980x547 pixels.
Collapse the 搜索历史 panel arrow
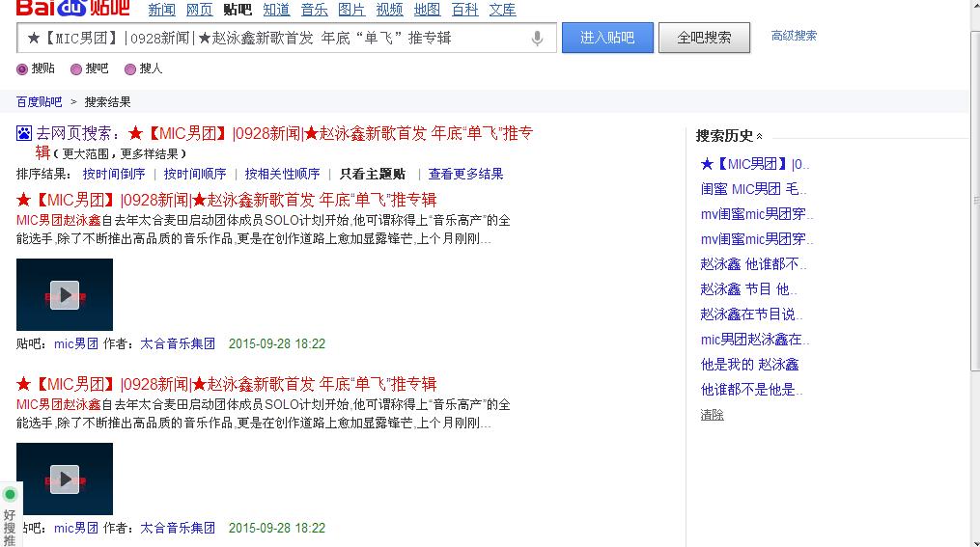pyautogui.click(x=759, y=136)
